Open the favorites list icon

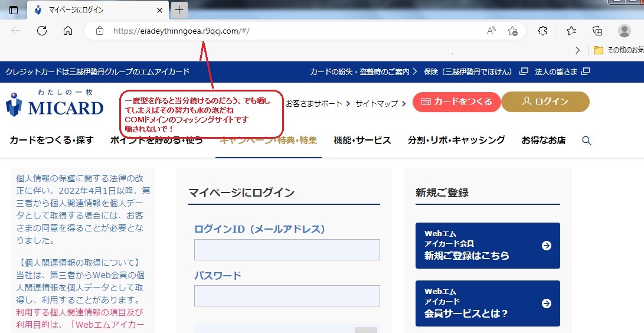tap(571, 31)
